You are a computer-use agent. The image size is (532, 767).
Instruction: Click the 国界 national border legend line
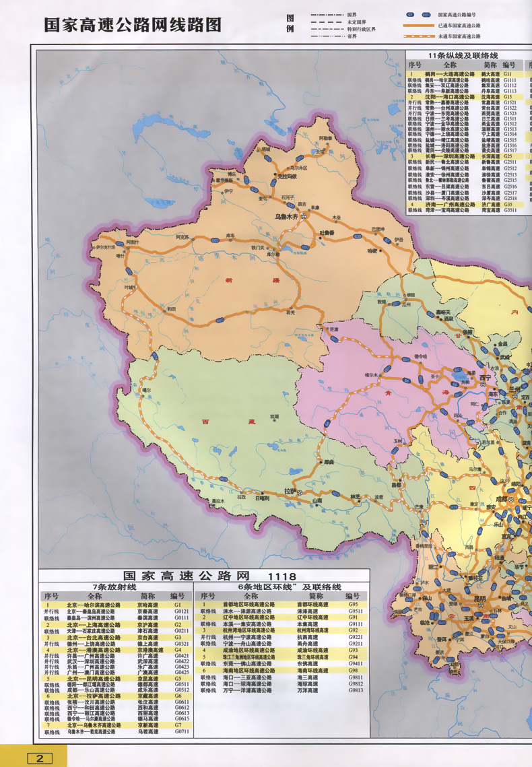point(327,15)
